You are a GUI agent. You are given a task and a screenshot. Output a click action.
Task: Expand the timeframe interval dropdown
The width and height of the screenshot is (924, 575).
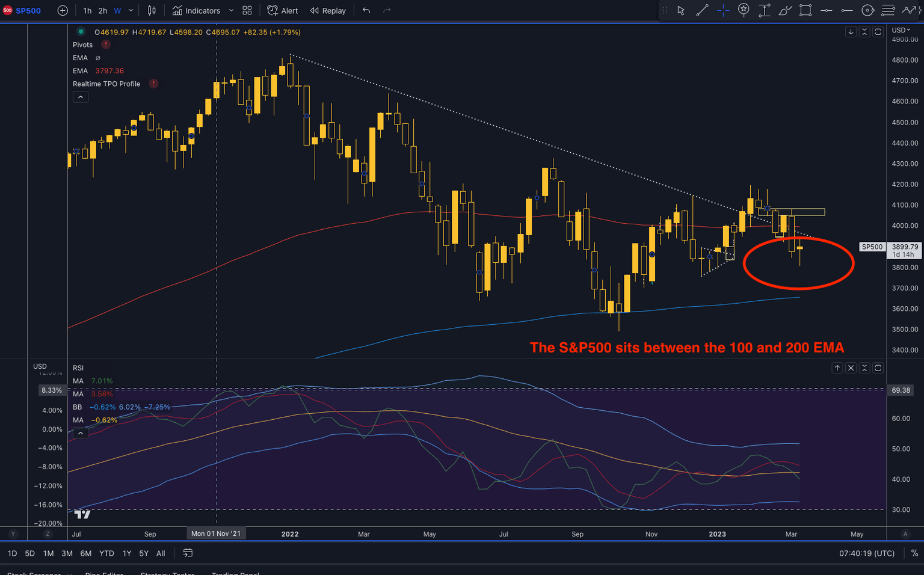click(131, 10)
